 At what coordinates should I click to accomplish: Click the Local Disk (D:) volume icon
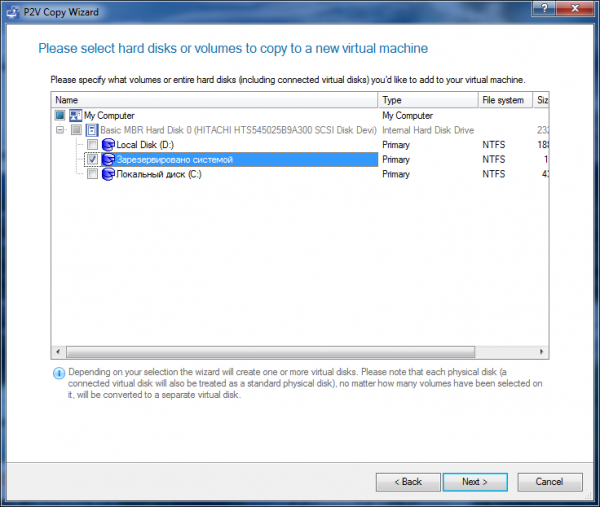pyautogui.click(x=108, y=145)
